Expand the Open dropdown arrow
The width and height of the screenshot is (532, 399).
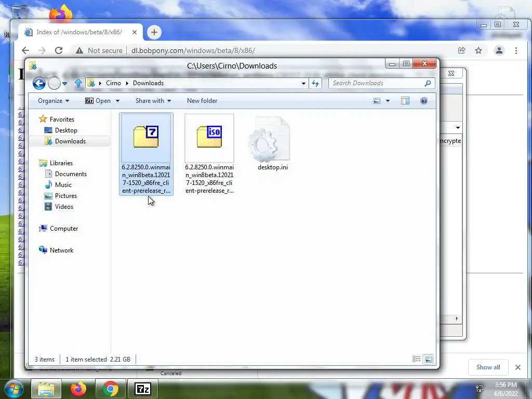click(117, 101)
